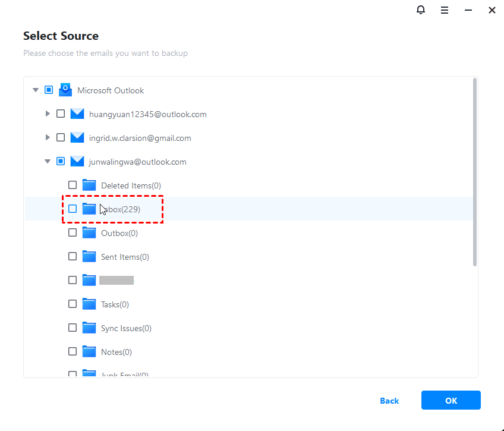Click the junwalingwa@outlook.com envelope icon

coord(77,161)
